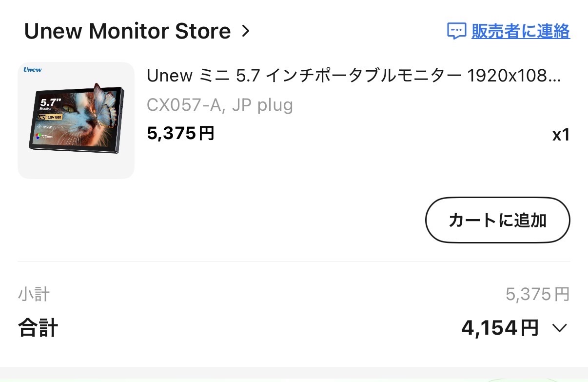Click the total amount 4,154円
This screenshot has height=382, width=588.
[x=500, y=328]
